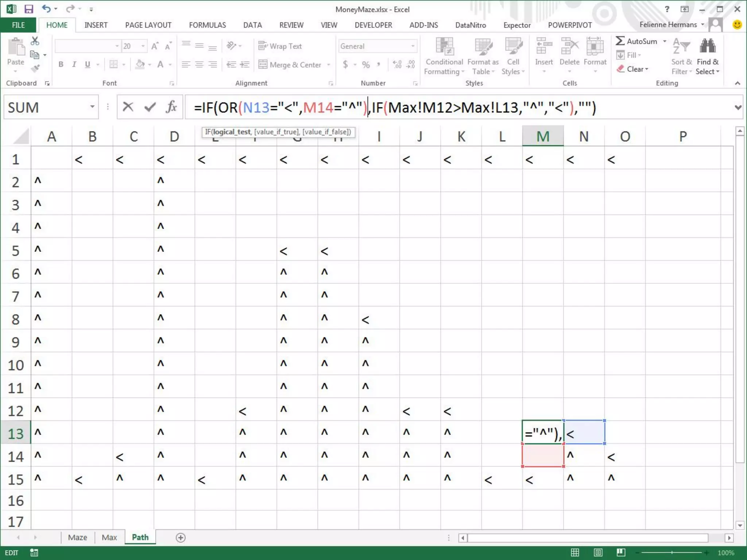Viewport: 747px width, 560px height.
Task: Toggle Bold formatting
Action: 61,65
